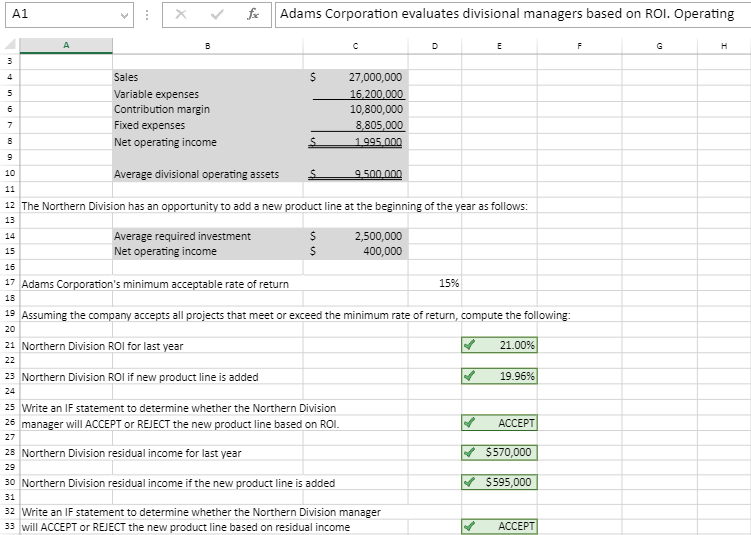Click Northern Division residual income for last year

coord(132,453)
